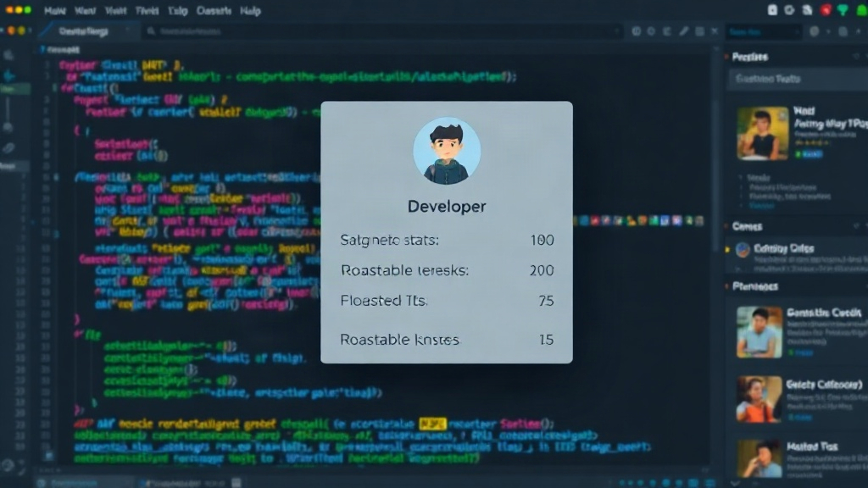Open the top card thumbnail in the right panel

(762, 133)
